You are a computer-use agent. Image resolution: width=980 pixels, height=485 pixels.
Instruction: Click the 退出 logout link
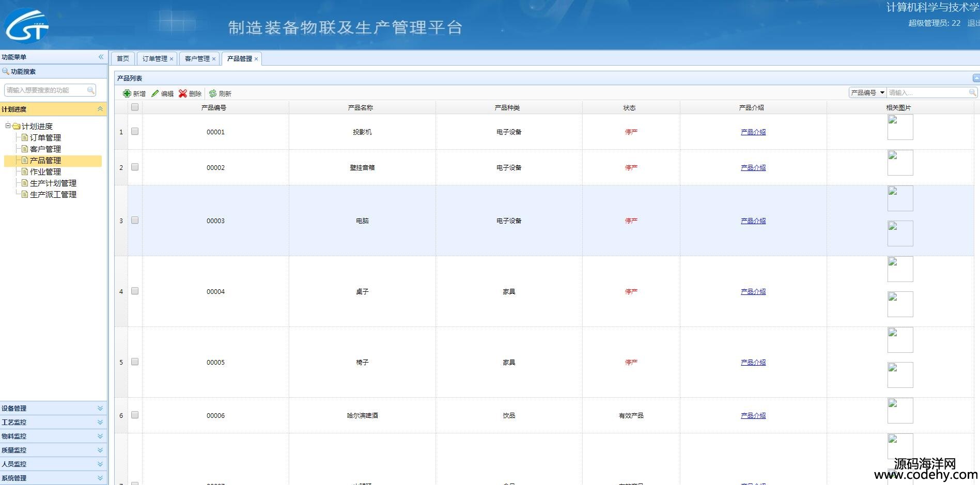coord(973,23)
